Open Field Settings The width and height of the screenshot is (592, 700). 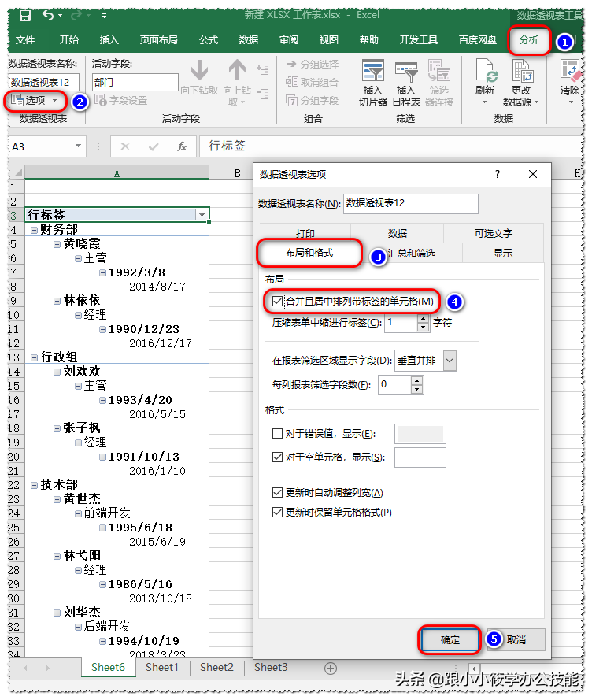click(x=121, y=101)
